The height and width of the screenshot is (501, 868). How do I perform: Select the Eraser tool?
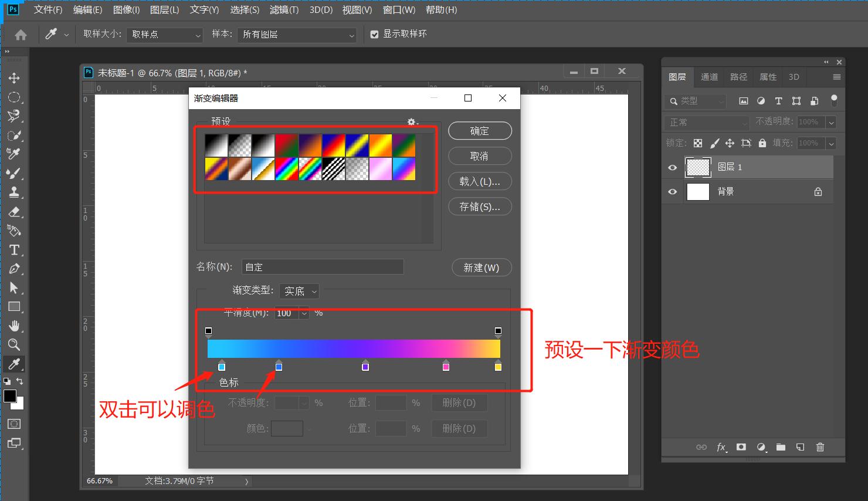(14, 211)
